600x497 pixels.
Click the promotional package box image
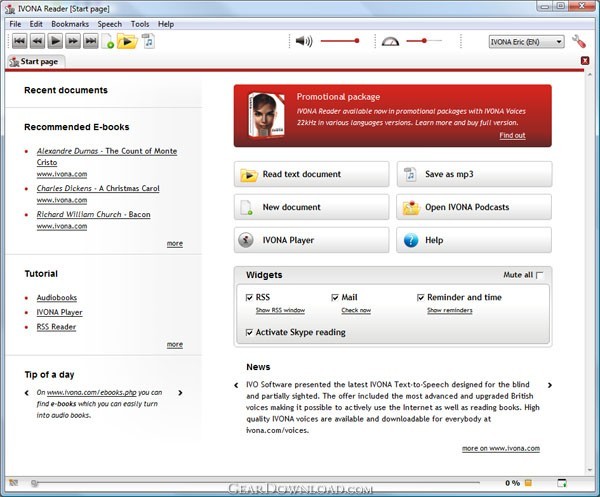pos(266,115)
